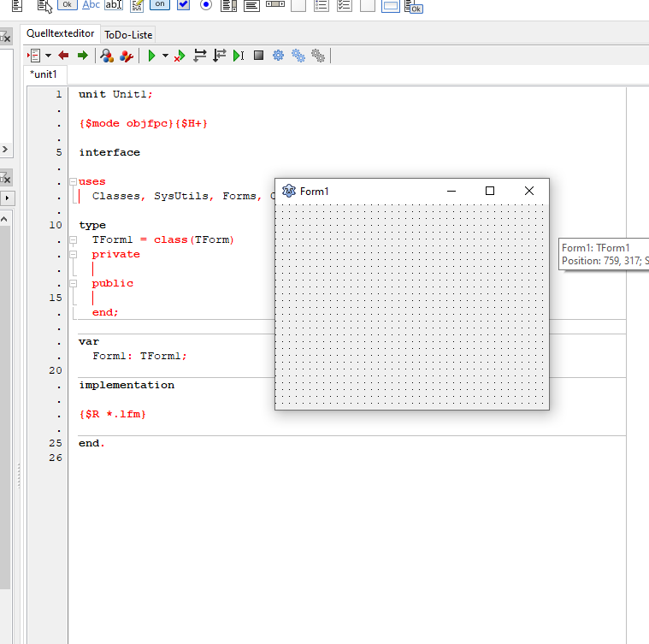Click the 'unit Unit1;' code line
The image size is (649, 644).
(115, 94)
